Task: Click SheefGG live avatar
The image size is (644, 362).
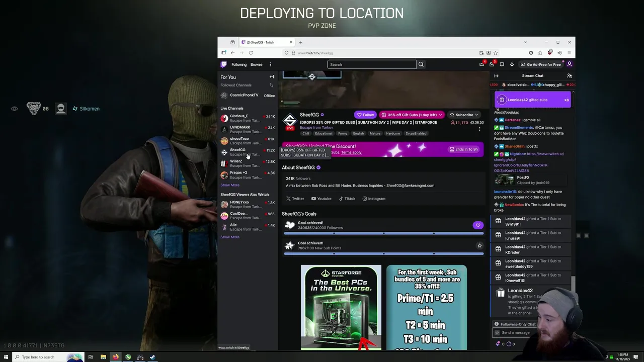Action: [x=289, y=122]
